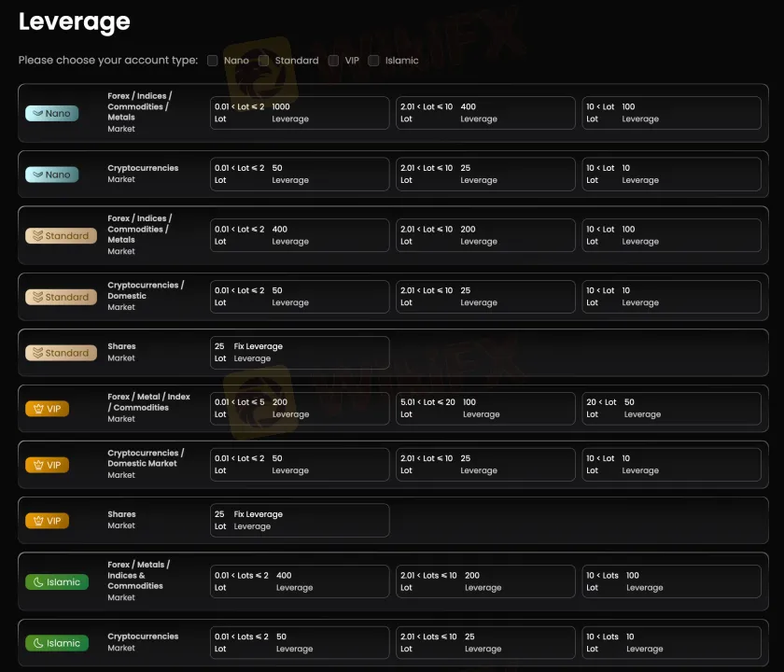The width and height of the screenshot is (784, 672).
Task: Click VIP crown badge in Forex / Metal row
Action: [x=47, y=409]
